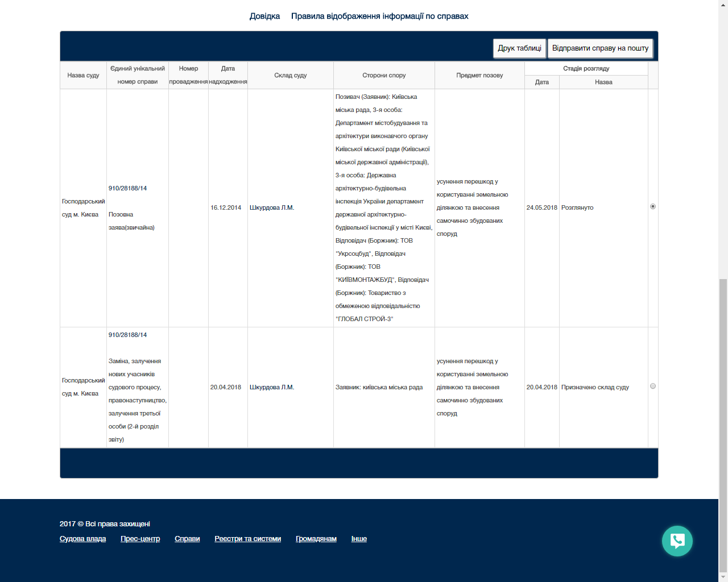The height and width of the screenshot is (582, 728).
Task: Click the floating phone call icon
Action: tap(677, 541)
